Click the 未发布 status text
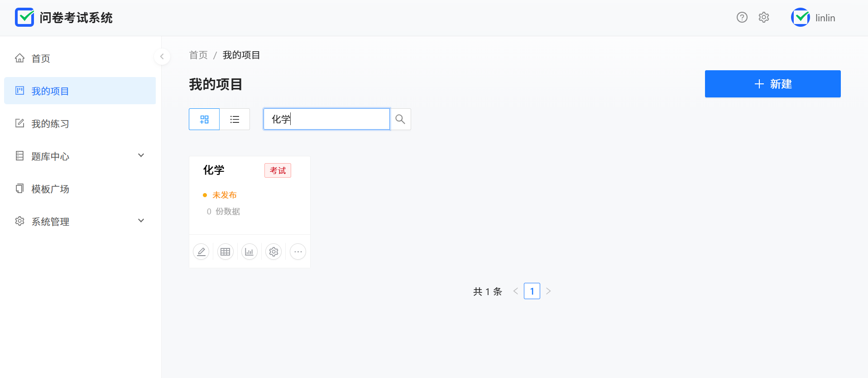Screen dimensions: 868x378 (225, 195)
